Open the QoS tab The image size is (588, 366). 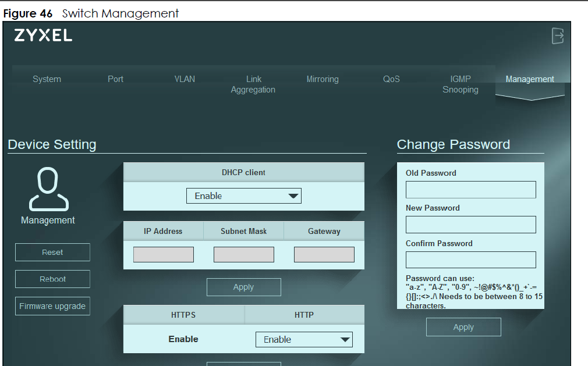tap(391, 79)
